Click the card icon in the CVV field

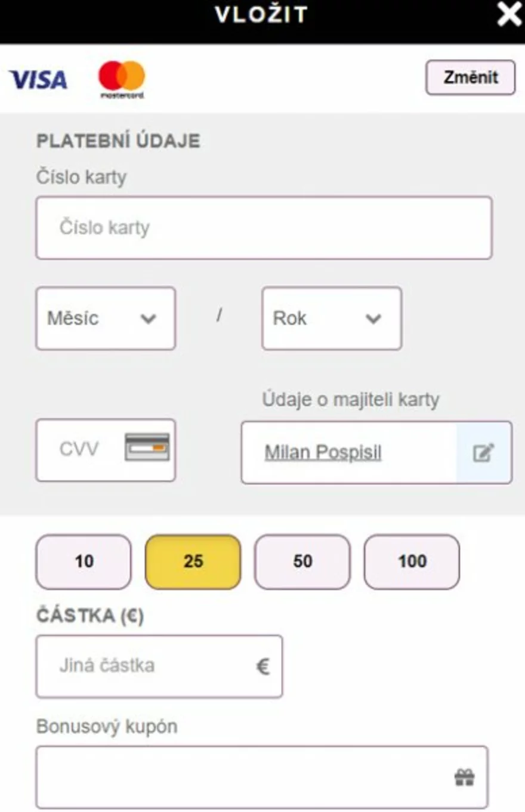tap(147, 447)
